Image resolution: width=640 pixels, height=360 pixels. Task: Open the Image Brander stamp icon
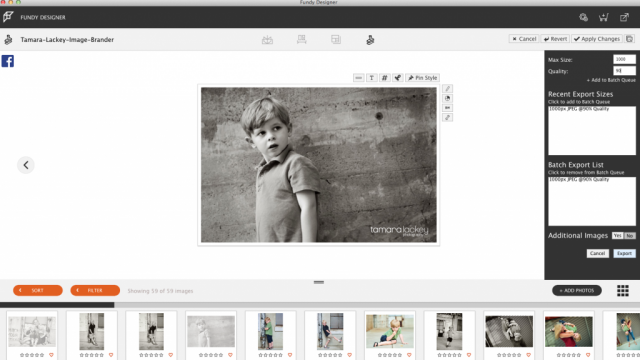click(x=370, y=40)
